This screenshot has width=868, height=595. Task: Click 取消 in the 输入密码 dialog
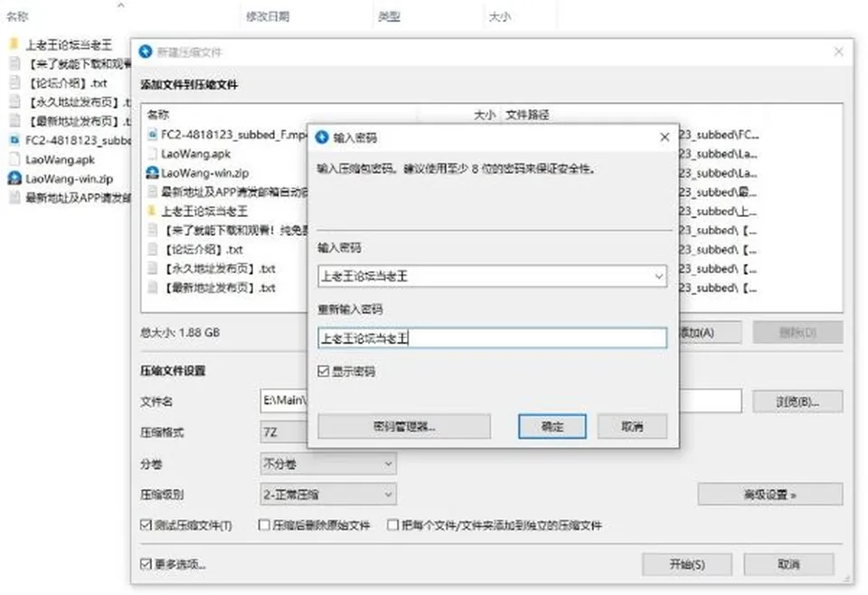click(632, 426)
